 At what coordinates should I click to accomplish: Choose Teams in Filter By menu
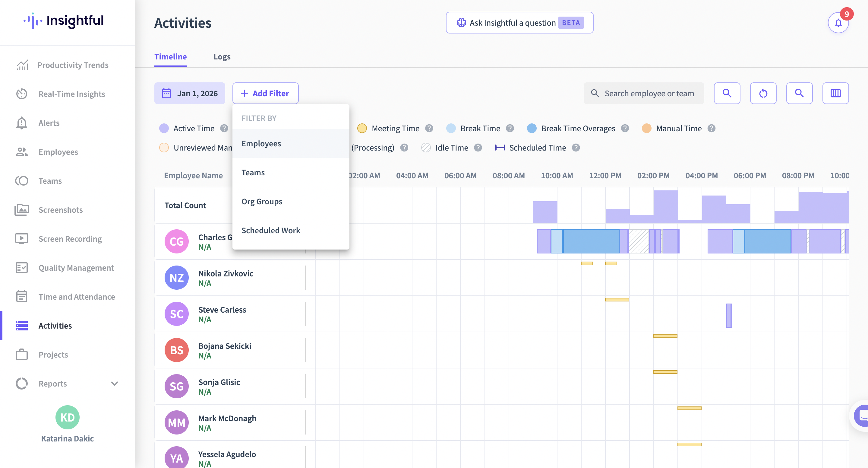click(x=291, y=172)
